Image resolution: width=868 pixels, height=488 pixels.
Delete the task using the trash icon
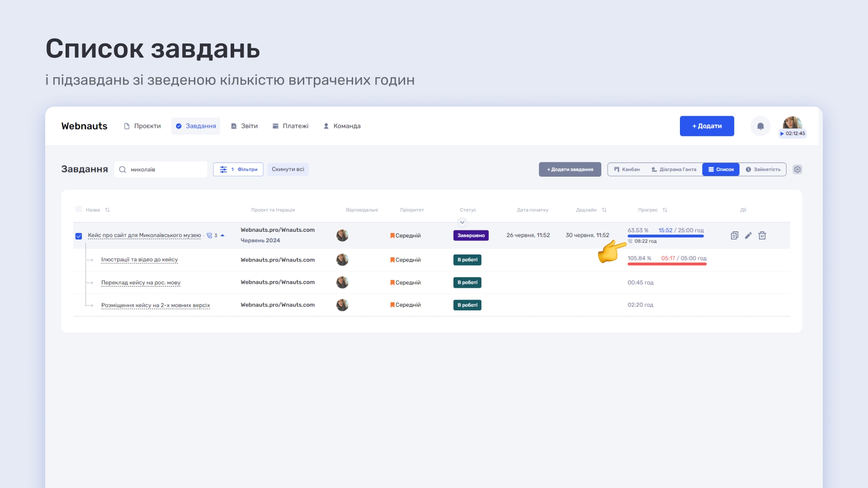click(x=762, y=235)
